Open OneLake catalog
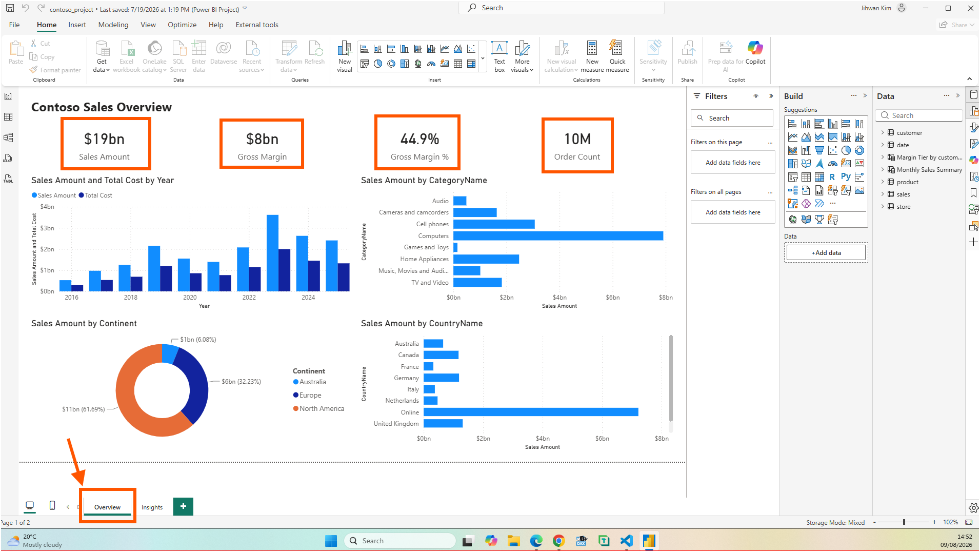Screen dimensions: 980x552 click(154, 56)
